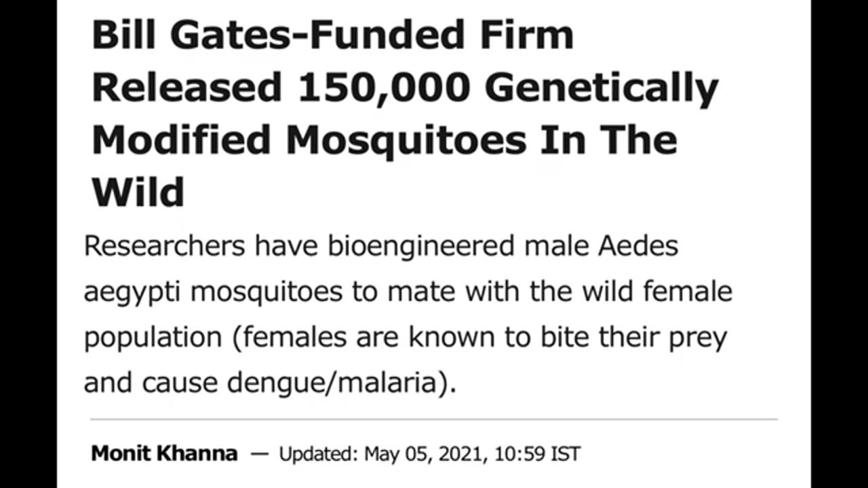This screenshot has height=488, width=868.
Task: Click the "Updated:" label in the byline
Action: pyautogui.click(x=318, y=453)
